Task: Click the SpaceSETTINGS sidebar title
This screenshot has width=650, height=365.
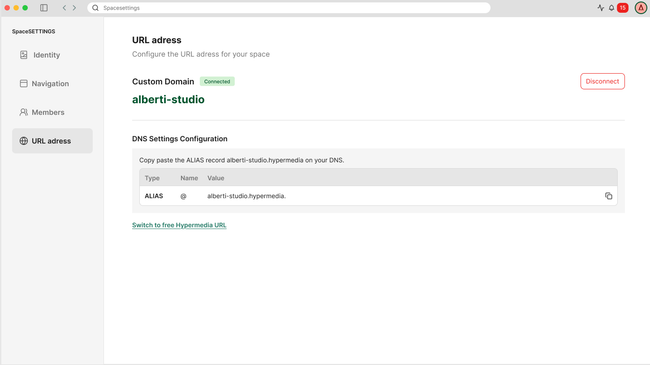Action: 34,32
